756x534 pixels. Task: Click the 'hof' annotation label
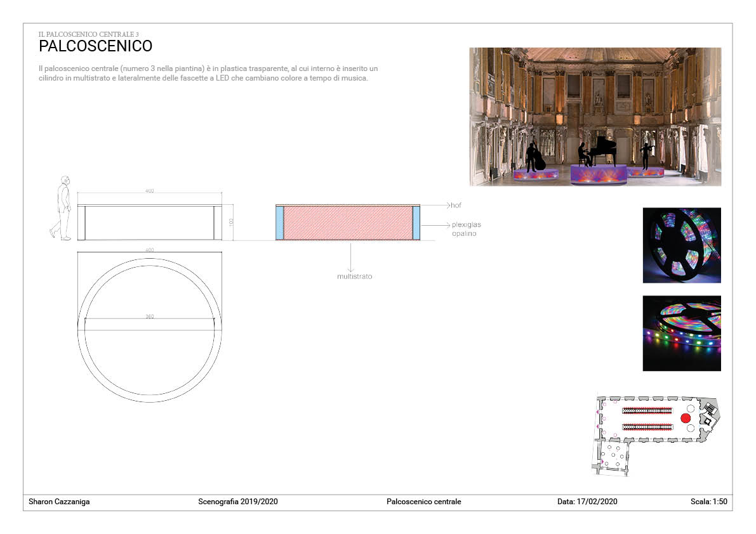[456, 205]
